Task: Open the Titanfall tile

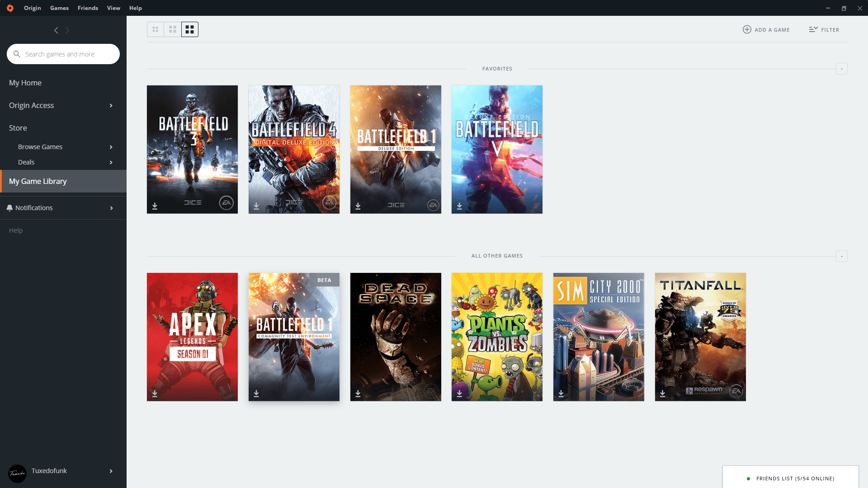Action: point(700,337)
